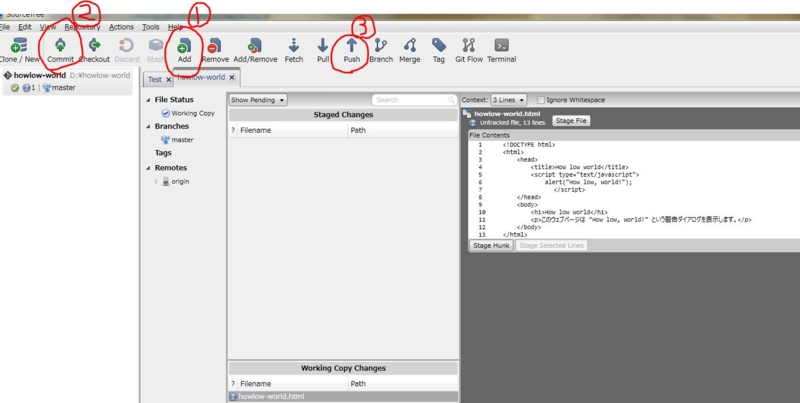Click the Tags section heading
Screen dimensions: 800x403
(163, 153)
